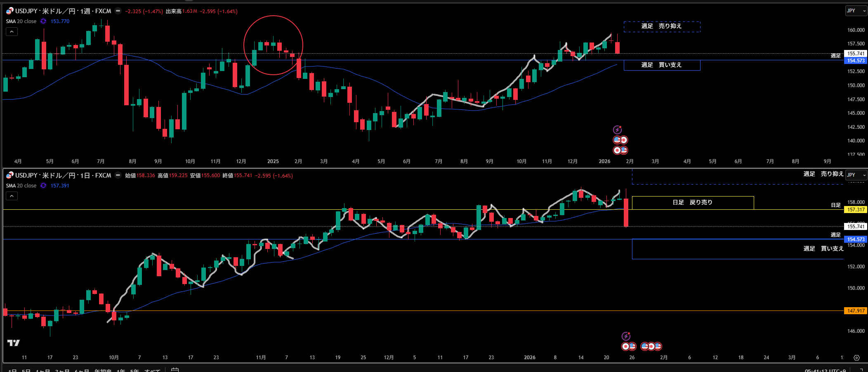Click the orange 147.917 price level label
The width and height of the screenshot is (868, 372).
click(856, 311)
